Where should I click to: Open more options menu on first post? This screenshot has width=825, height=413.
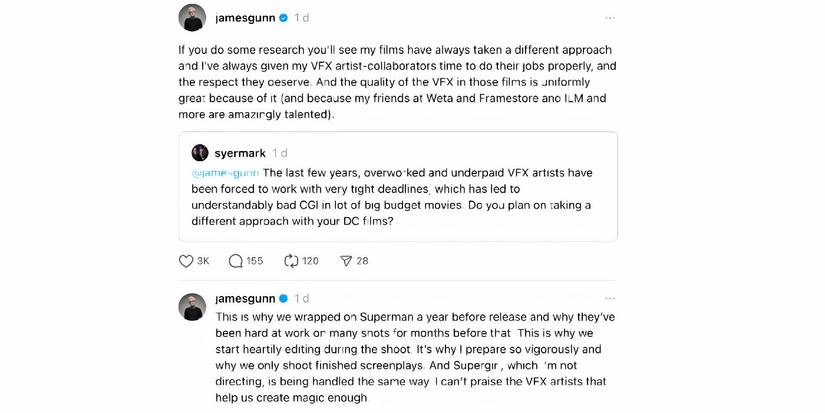[610, 18]
